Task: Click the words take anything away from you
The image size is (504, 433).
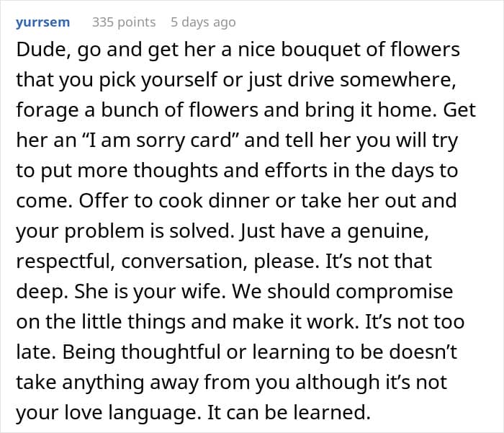Action: (x=153, y=382)
